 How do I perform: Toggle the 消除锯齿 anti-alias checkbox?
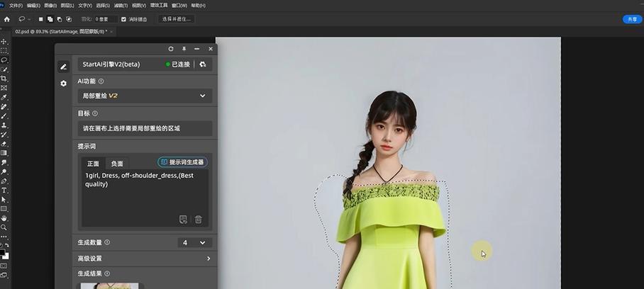[123, 19]
